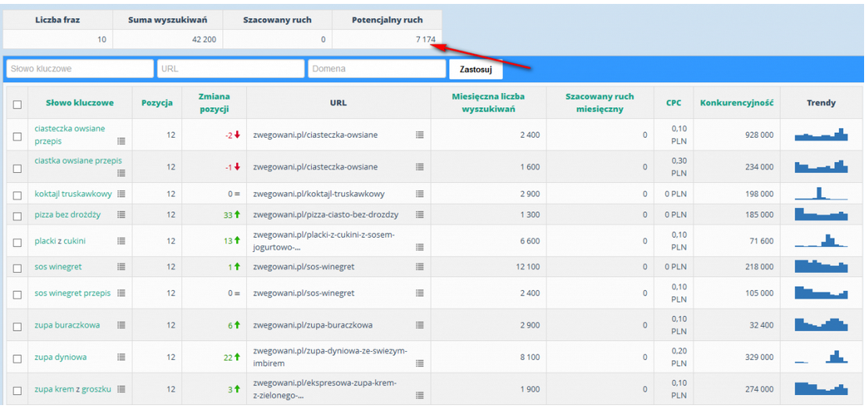This screenshot has height=409, width=868.
Task: Open the zupa buraczkowa keyword link
Action: 67,325
